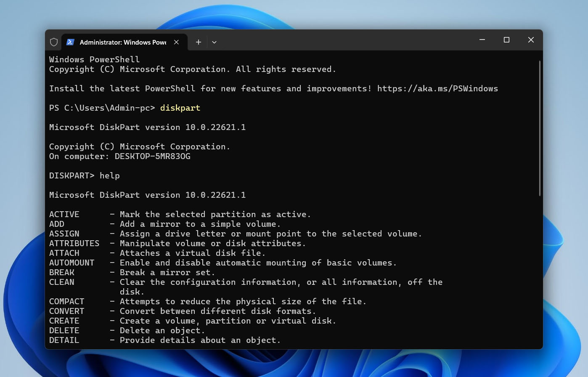Close the terminal window
588x377 pixels.
point(531,40)
